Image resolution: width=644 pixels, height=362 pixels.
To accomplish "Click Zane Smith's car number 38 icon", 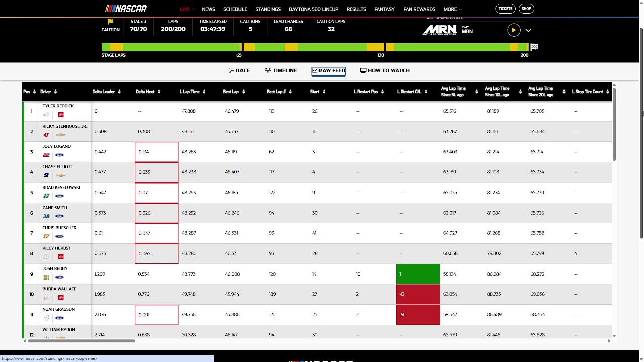I will 46,216.
